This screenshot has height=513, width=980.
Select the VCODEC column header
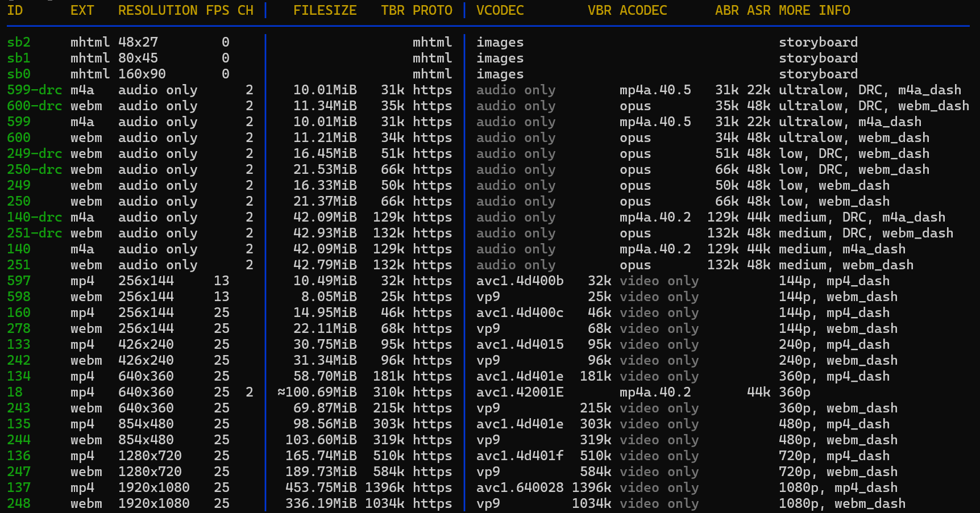[500, 10]
